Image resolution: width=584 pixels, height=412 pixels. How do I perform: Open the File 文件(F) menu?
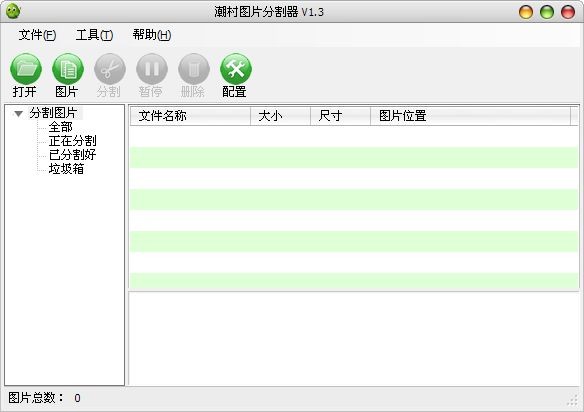(37, 35)
